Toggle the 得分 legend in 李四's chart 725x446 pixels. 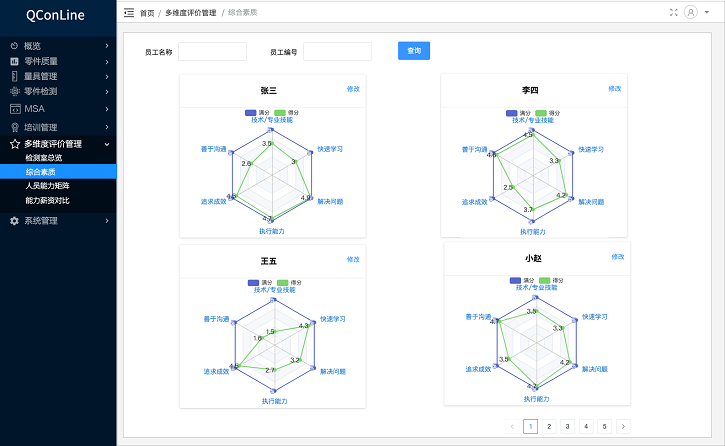pyautogui.click(x=544, y=112)
